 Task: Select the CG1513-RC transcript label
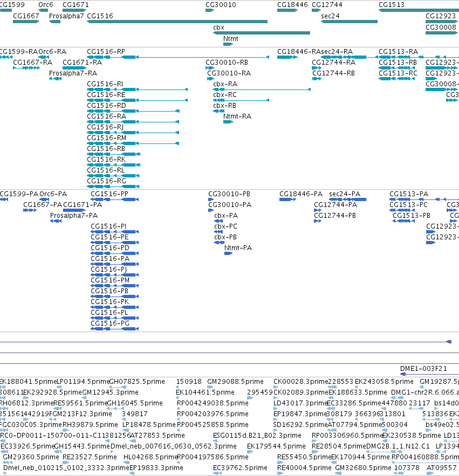[x=398, y=73]
